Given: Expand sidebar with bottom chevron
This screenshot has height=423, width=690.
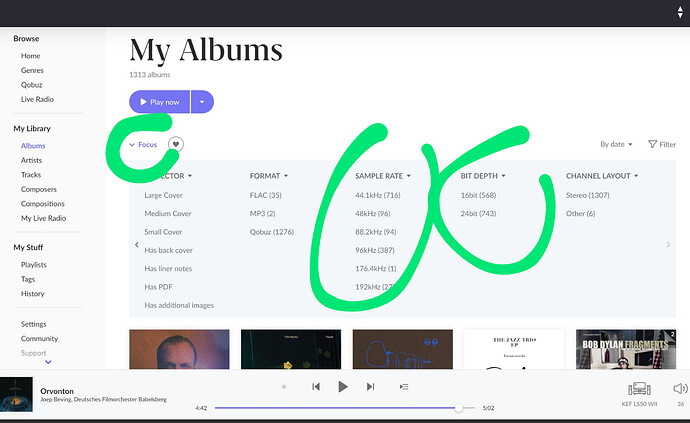Looking at the screenshot, I should pos(48,362).
